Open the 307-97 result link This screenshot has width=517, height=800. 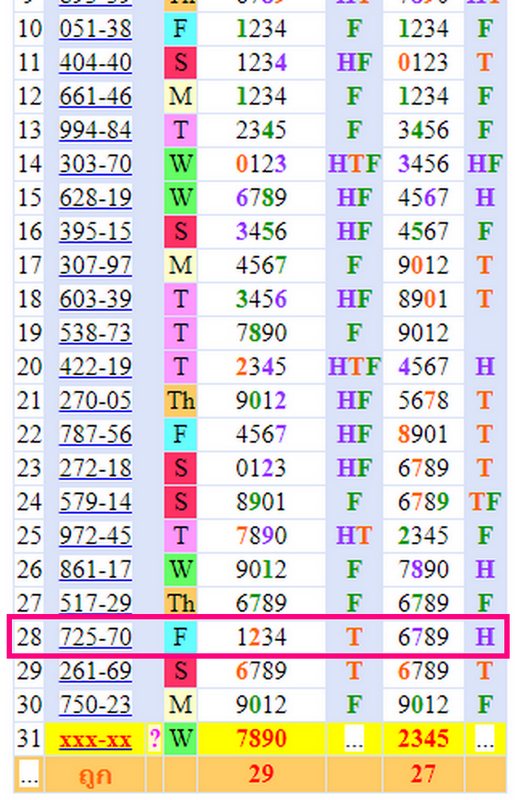95,265
